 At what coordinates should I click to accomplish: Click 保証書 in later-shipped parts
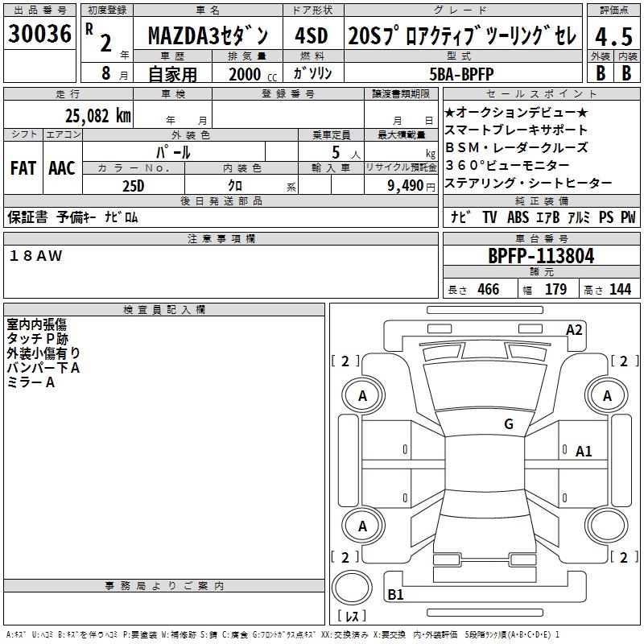[x=27, y=217]
